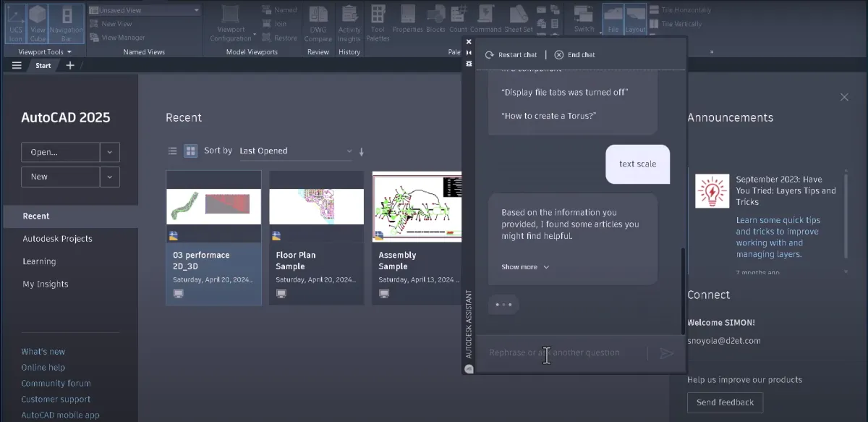Click the Send feedback button
Image resolution: width=868 pixels, height=422 pixels.
725,402
